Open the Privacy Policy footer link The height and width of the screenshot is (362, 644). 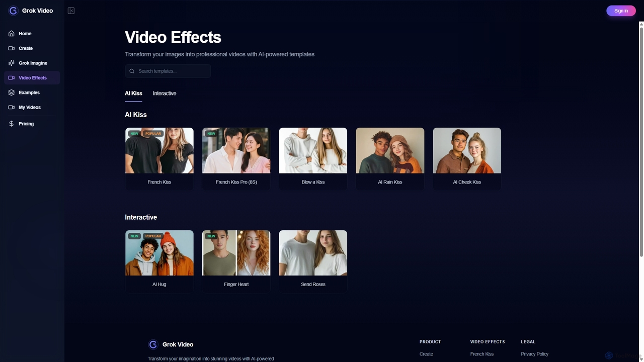pos(535,354)
